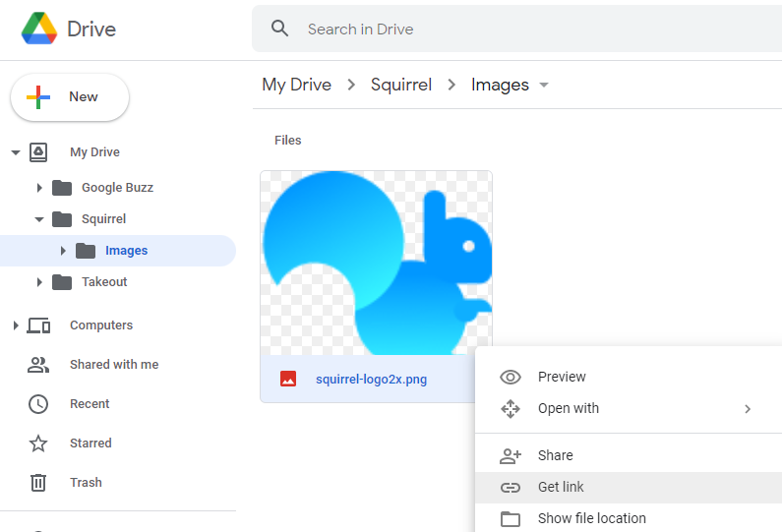
Task: Click the squirrel logo image thumbnail
Action: click(x=376, y=263)
